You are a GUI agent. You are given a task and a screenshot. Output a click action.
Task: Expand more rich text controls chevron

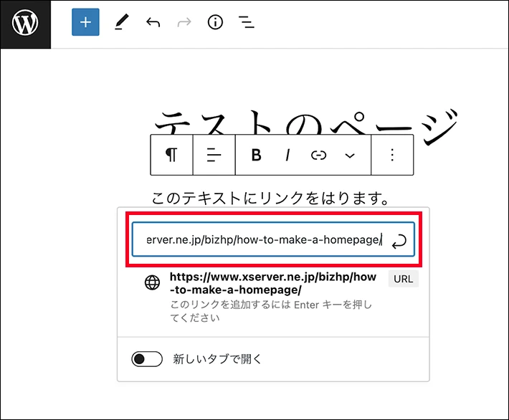[350, 156]
